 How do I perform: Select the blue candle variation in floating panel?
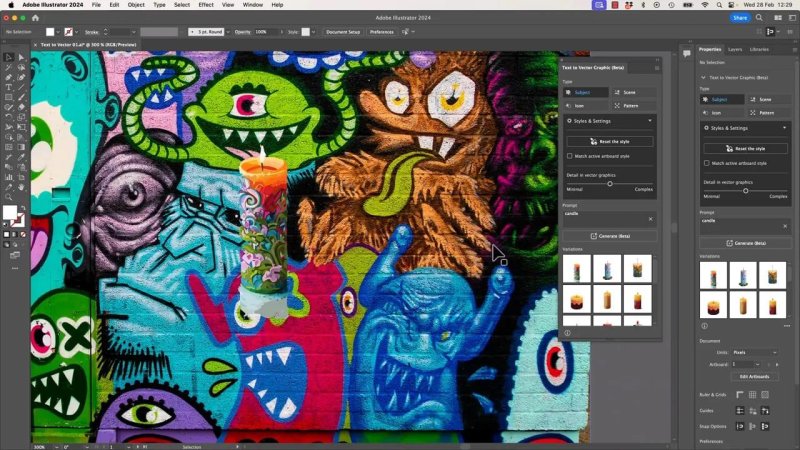[x=607, y=269]
